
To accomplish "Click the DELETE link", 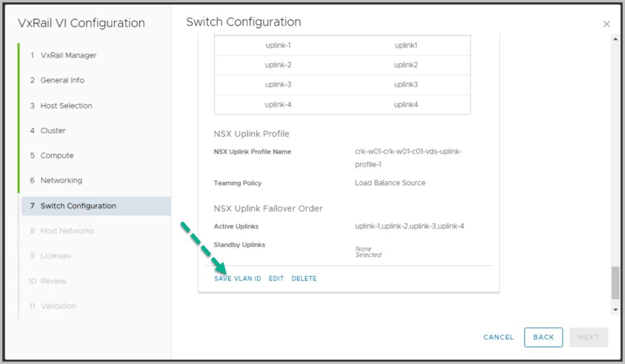I will [304, 279].
